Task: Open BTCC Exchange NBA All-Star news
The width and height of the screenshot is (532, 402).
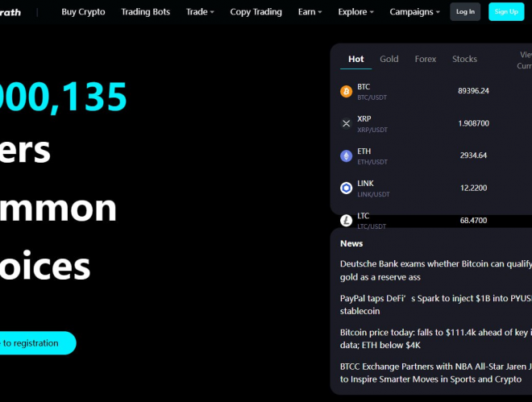Action: tap(435, 373)
